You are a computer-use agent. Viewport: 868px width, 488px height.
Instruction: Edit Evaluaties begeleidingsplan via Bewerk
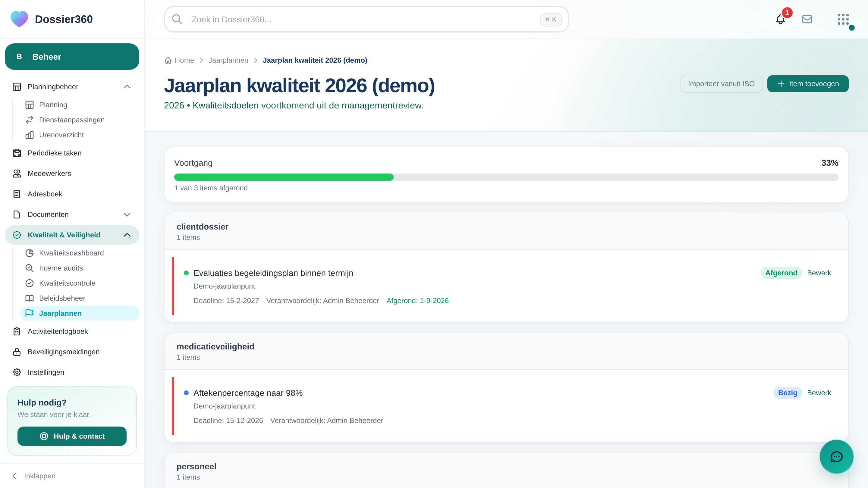(819, 273)
